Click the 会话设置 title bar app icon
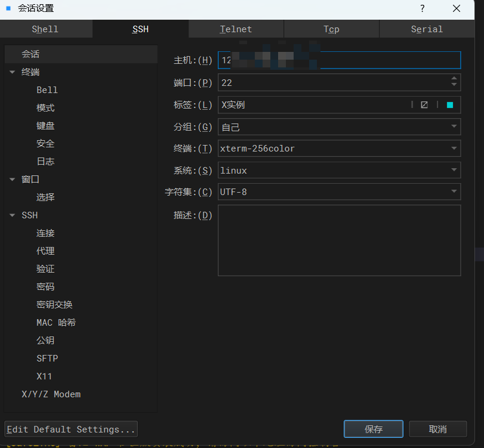Screen dimensions: 484x448 click(x=8, y=8)
